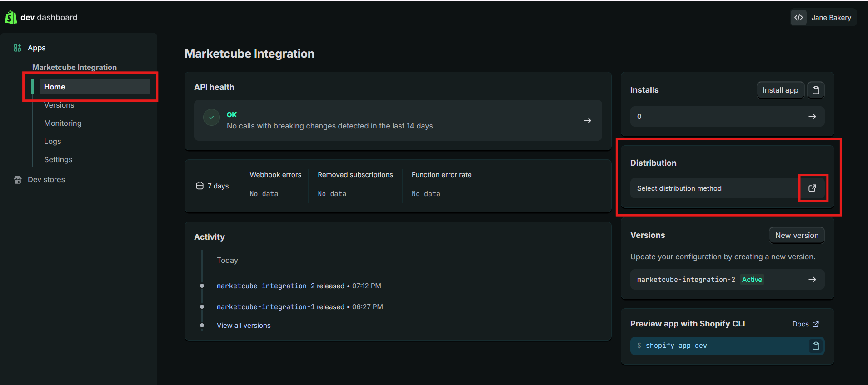The image size is (868, 385).
Task: Open Jane Bakery account switcher
Action: pos(823,18)
